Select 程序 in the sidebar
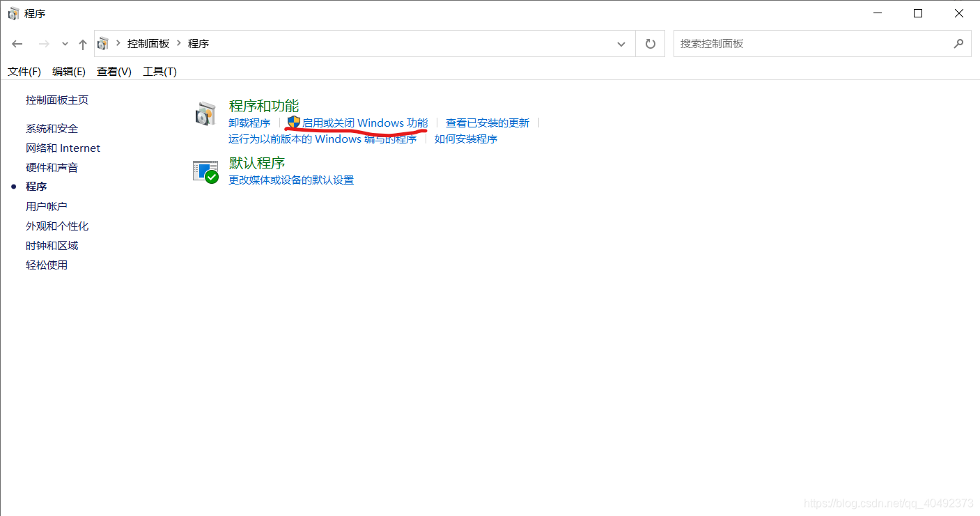The height and width of the screenshot is (516, 980). [36, 187]
